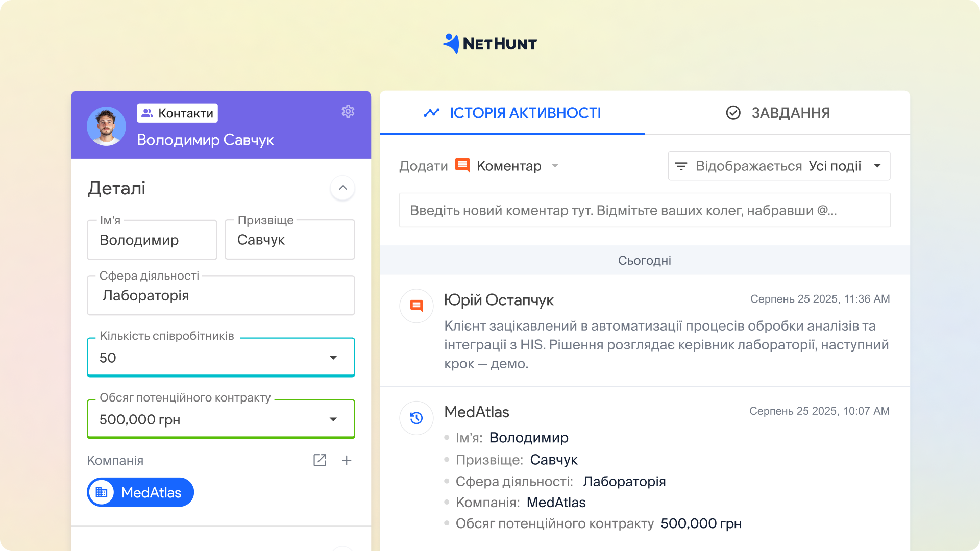Open the Усі події filter dropdown
Image resolution: width=980 pixels, height=551 pixels.
point(877,166)
